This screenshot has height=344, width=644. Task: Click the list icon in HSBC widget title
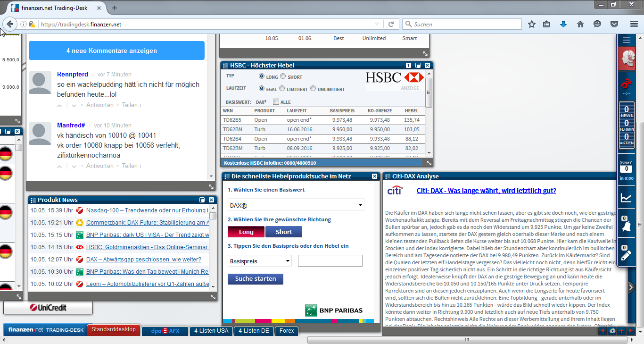pyautogui.click(x=225, y=66)
